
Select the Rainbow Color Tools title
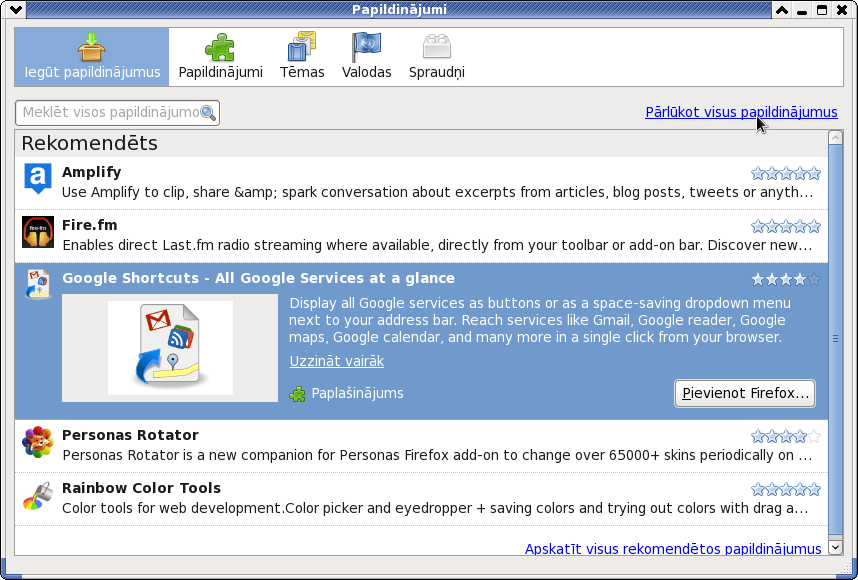tap(141, 488)
